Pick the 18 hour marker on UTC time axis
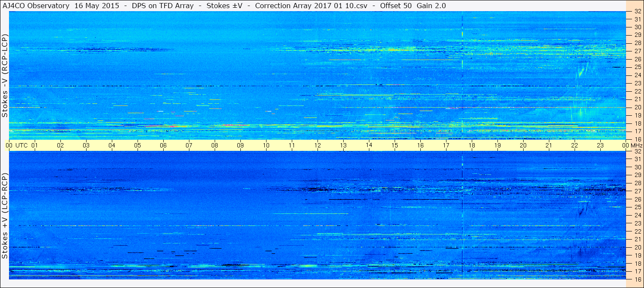644x288 pixels. [472, 145]
